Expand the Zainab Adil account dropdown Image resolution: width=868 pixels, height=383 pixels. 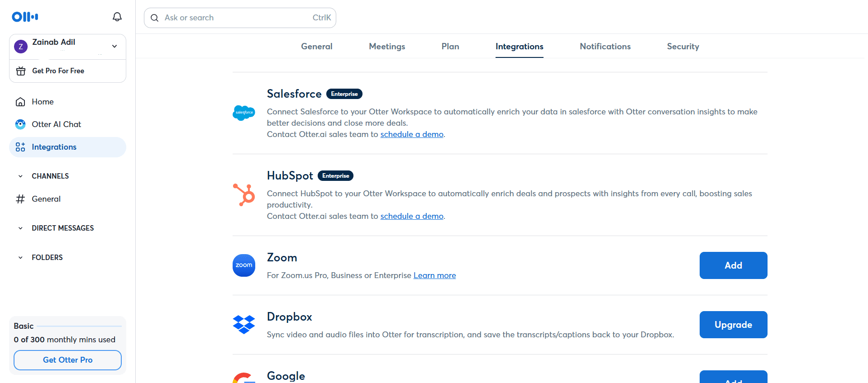tap(114, 46)
